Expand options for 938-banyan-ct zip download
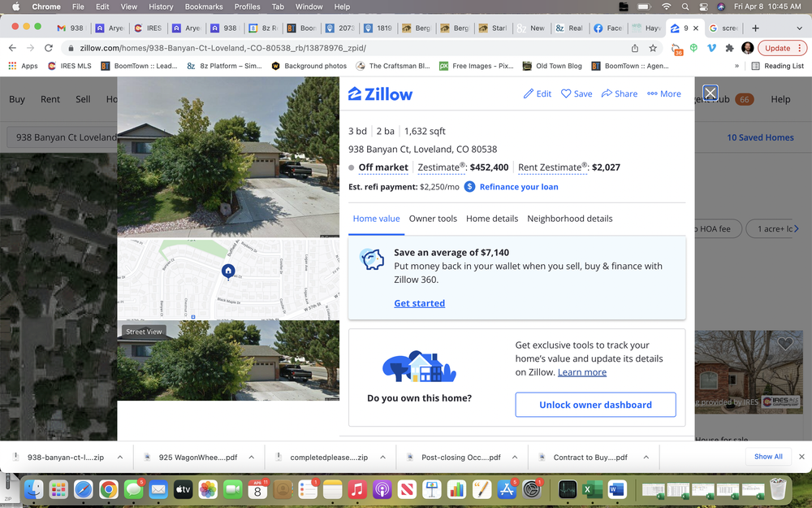Screen dimensions: 812x508 120,457
